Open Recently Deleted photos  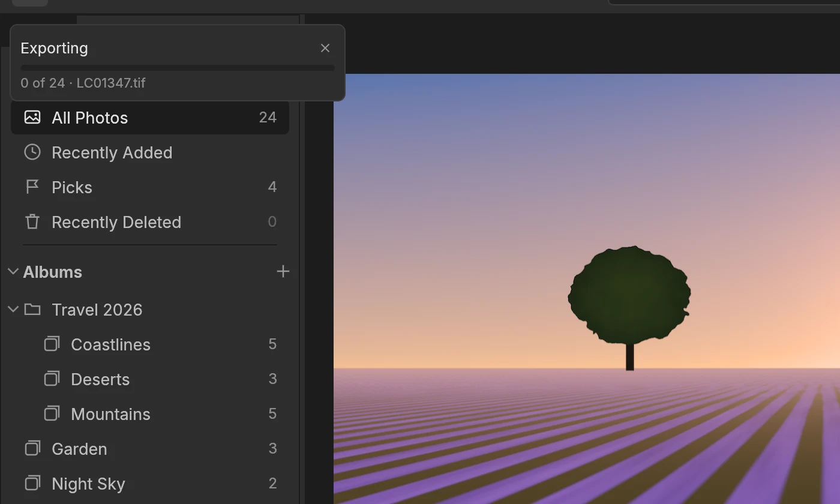click(x=150, y=222)
